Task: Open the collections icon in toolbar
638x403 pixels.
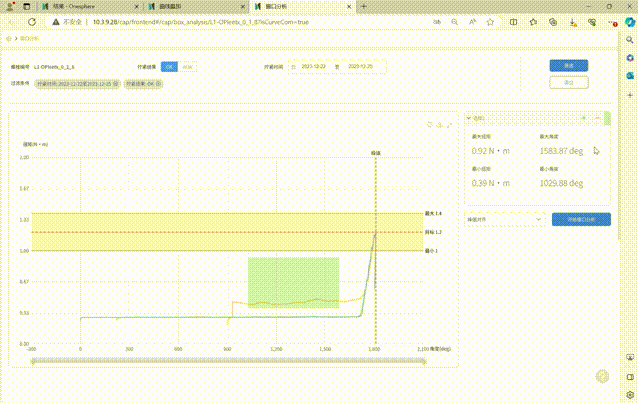Action: [x=553, y=22]
